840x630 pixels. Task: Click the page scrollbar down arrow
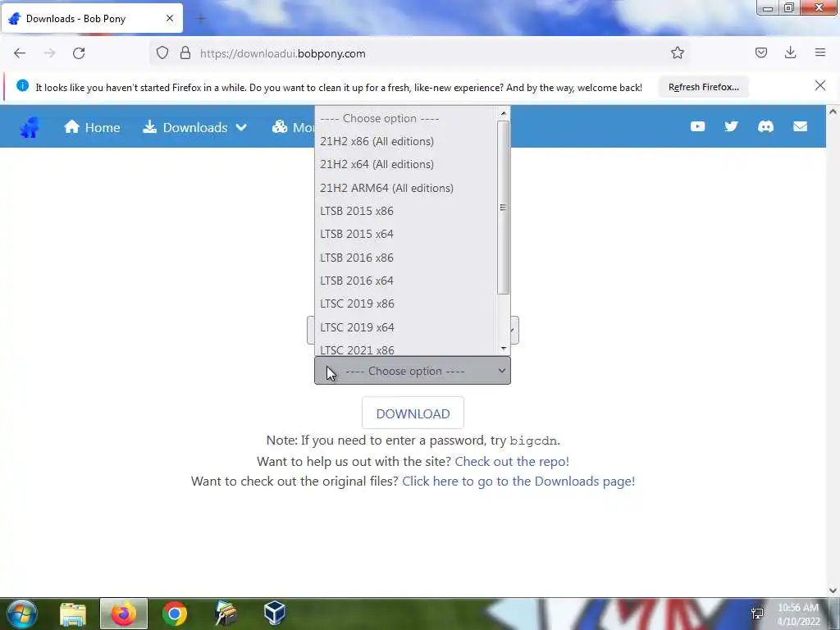coord(833,591)
